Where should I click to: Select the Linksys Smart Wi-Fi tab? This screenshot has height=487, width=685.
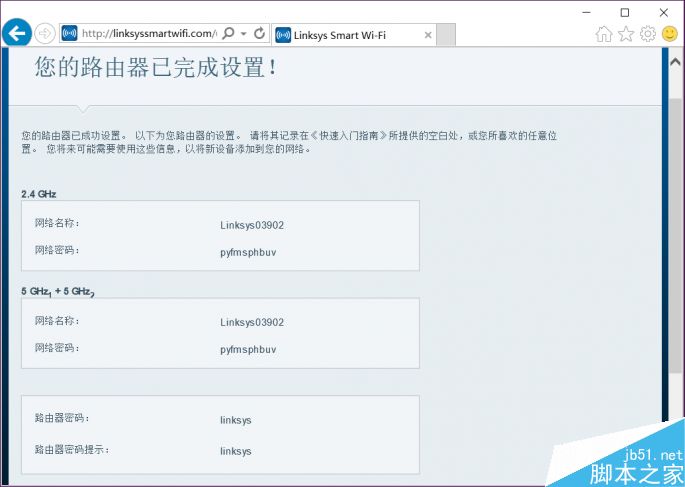[353, 35]
